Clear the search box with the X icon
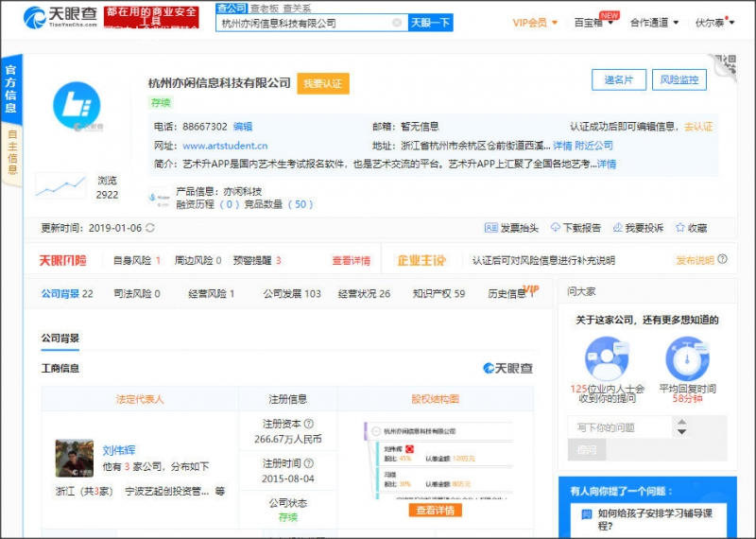756x539 pixels. pos(397,22)
